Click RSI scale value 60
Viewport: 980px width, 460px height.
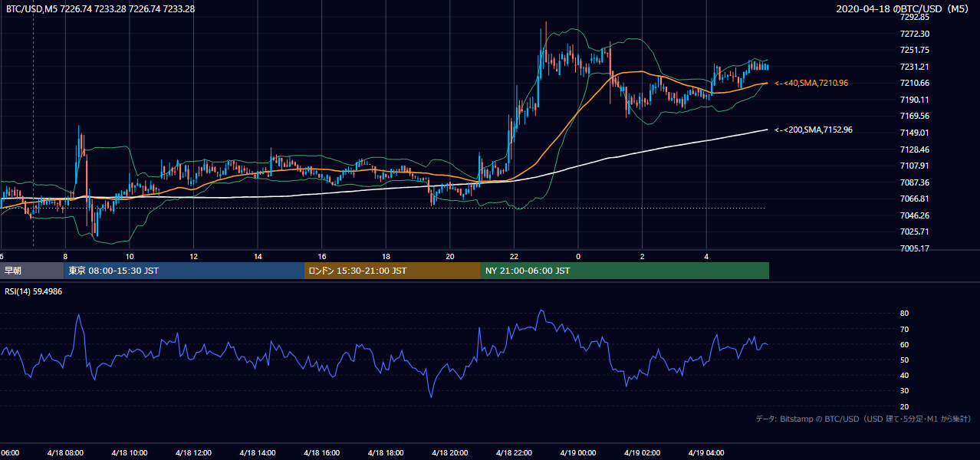pos(905,344)
